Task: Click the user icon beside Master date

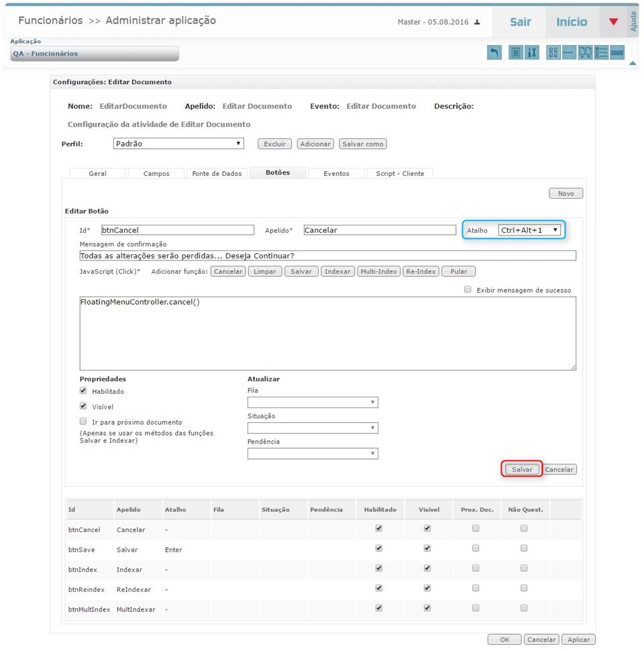Action: [x=477, y=22]
